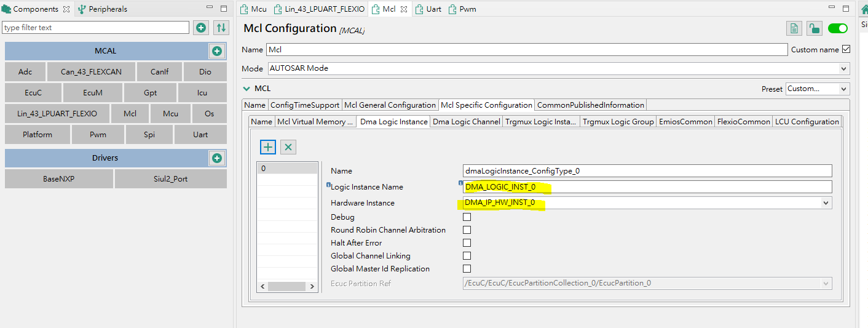Minimize the editor area
This screenshot has height=328, width=868.
coord(833,9)
